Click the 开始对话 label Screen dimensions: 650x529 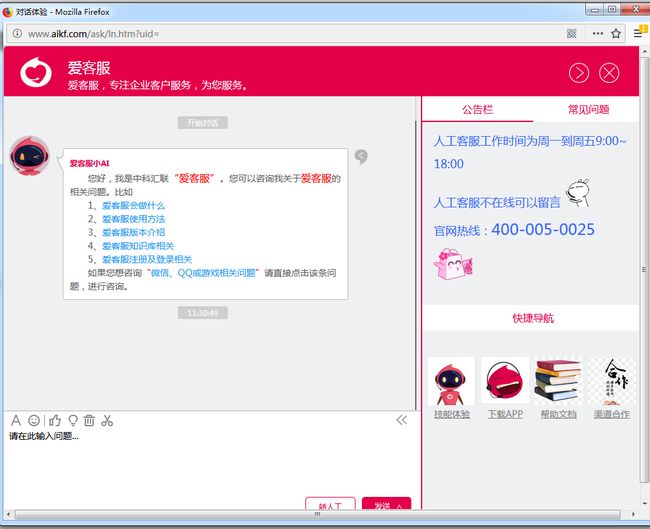coord(203,123)
